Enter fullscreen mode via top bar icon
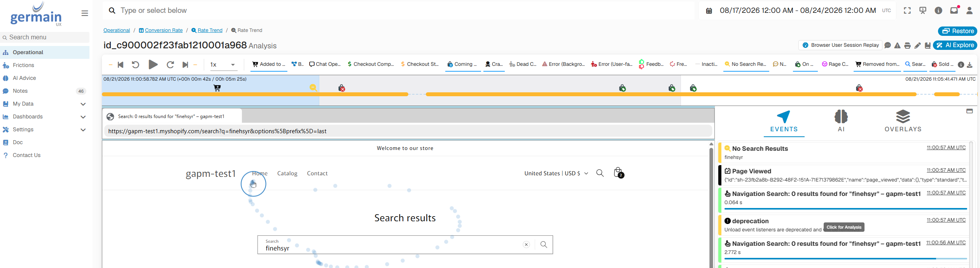Viewport: 980px width, 268px height. coord(907,11)
